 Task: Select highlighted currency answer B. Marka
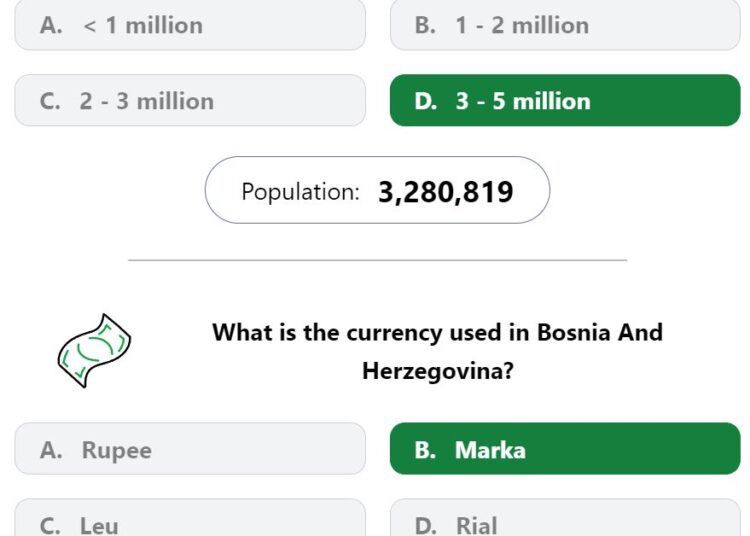point(565,449)
